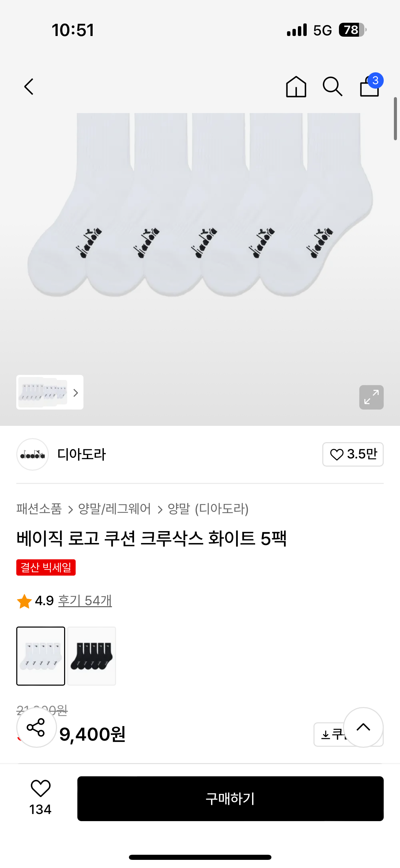Open 양말/레그웨어 breadcrumb category
Screen dimensions: 400x868
pyautogui.click(x=114, y=509)
